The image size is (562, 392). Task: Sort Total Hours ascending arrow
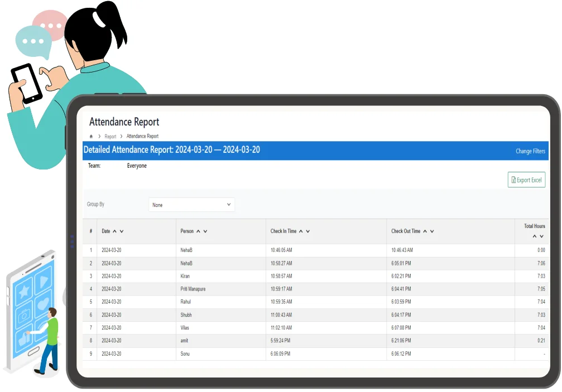(x=535, y=236)
